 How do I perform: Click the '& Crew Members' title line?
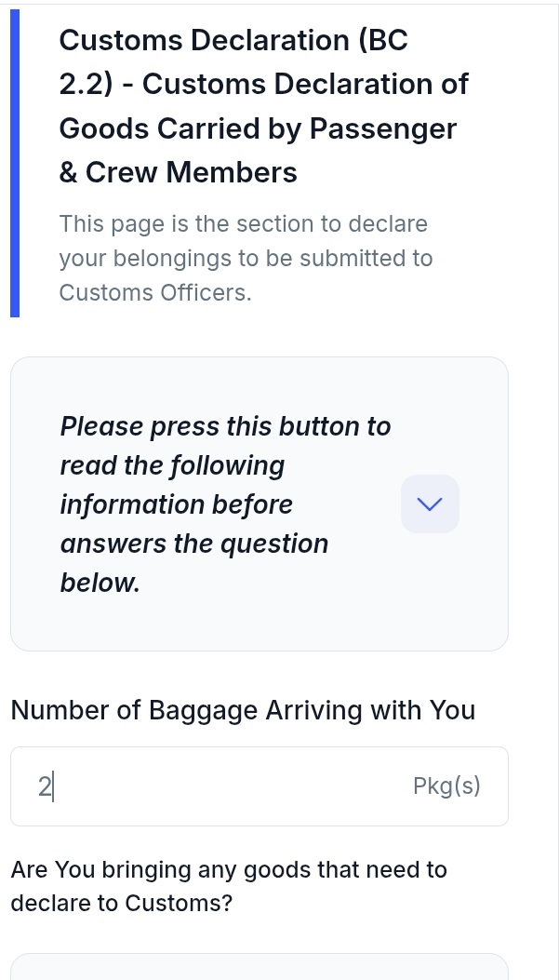tap(178, 172)
